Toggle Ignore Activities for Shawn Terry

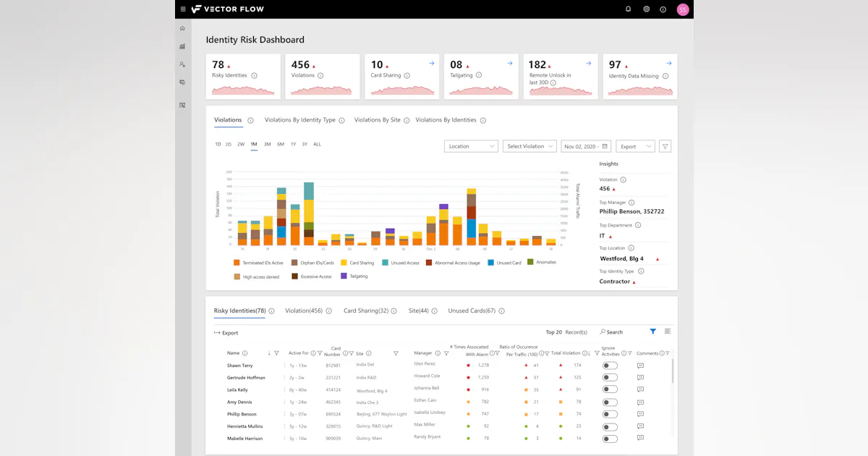tap(610, 366)
